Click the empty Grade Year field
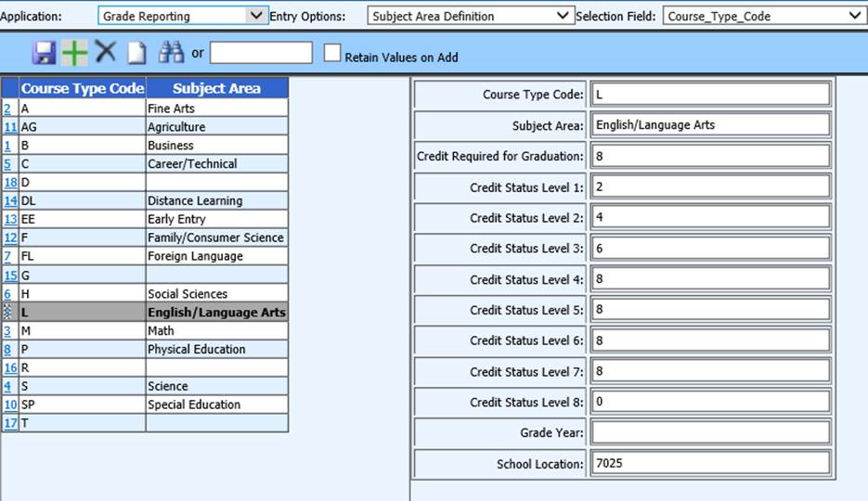The width and height of the screenshot is (868, 501). (710, 432)
